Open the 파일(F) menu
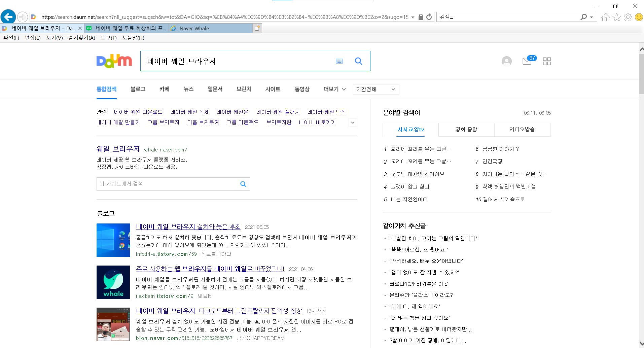This screenshot has height=348, width=644. 11,38
